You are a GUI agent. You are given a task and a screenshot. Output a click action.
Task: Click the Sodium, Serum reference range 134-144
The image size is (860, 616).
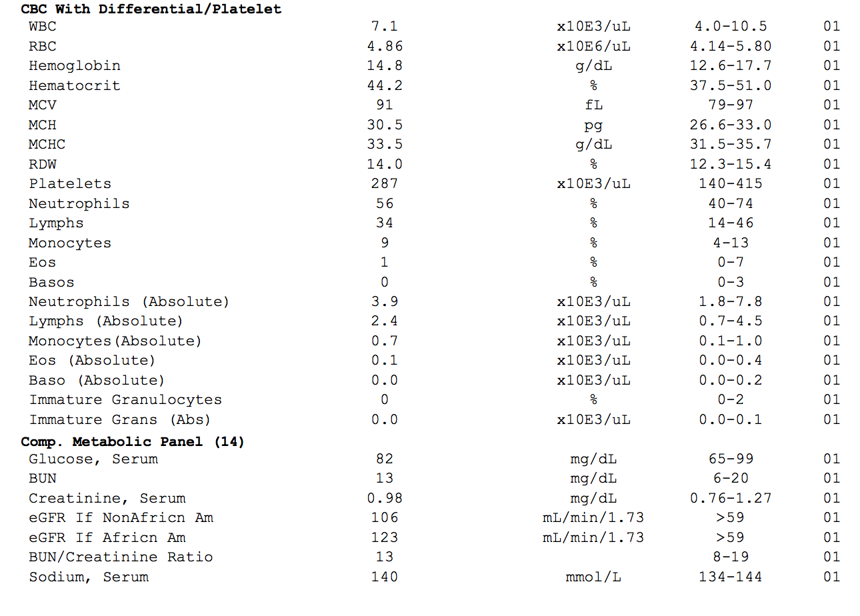coord(731,577)
